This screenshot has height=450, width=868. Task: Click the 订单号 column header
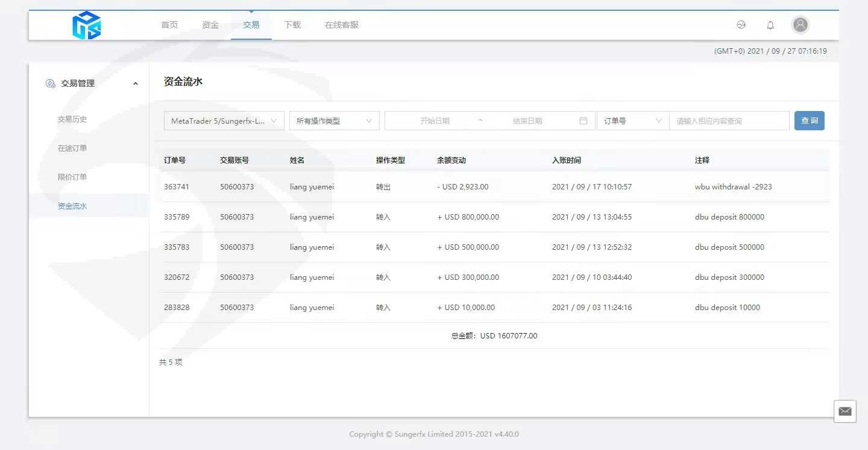coord(175,160)
